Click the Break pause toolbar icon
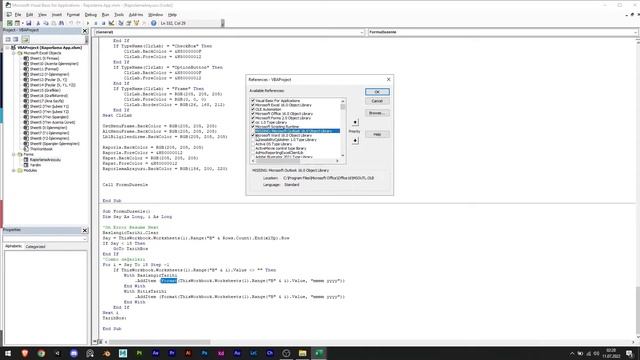The image size is (640, 360). pyautogui.click(x=96, y=23)
